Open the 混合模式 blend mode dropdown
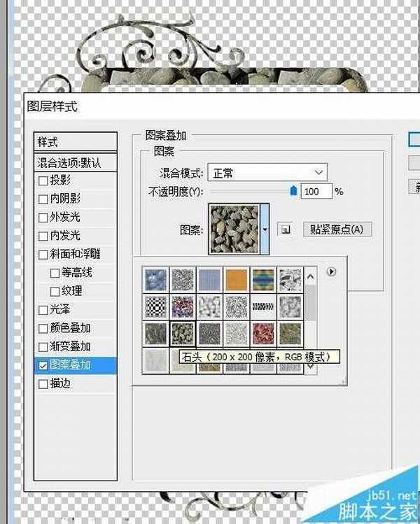Screen dimensions: 420x524 267,172
